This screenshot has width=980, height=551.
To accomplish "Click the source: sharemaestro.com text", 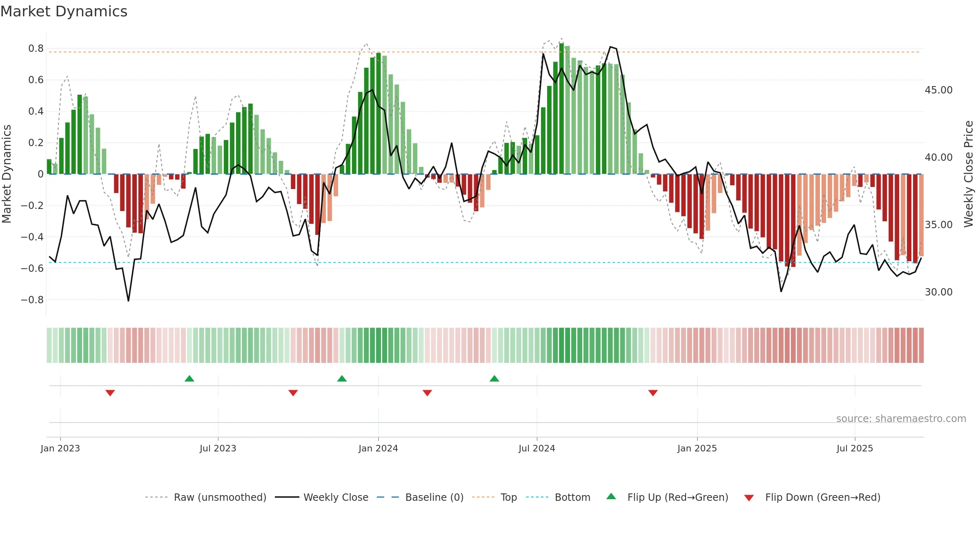I will [901, 418].
